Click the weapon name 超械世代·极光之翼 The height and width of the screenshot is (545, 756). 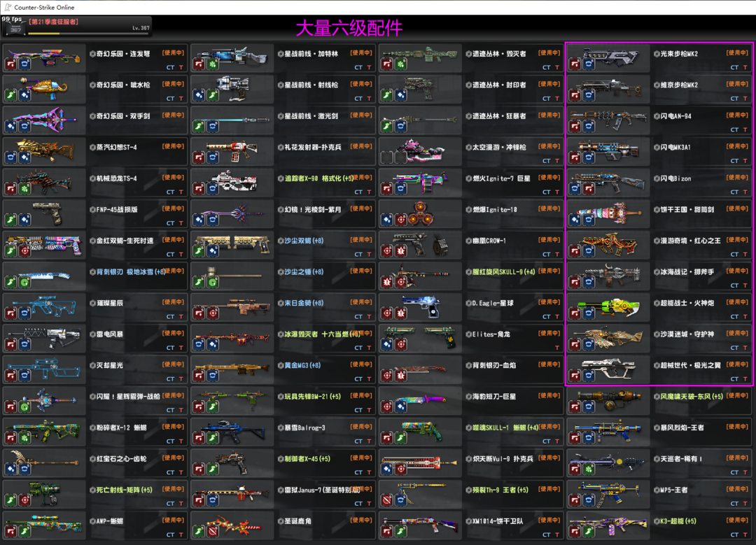click(690, 365)
